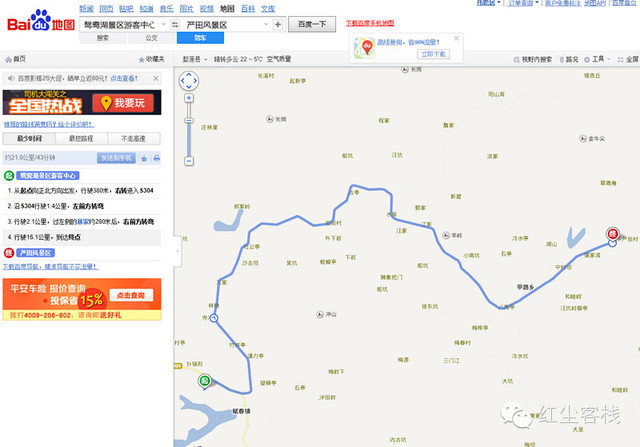This screenshot has height=447, width=640.
Task: Click the swap start and destination icon
Action: [175, 25]
